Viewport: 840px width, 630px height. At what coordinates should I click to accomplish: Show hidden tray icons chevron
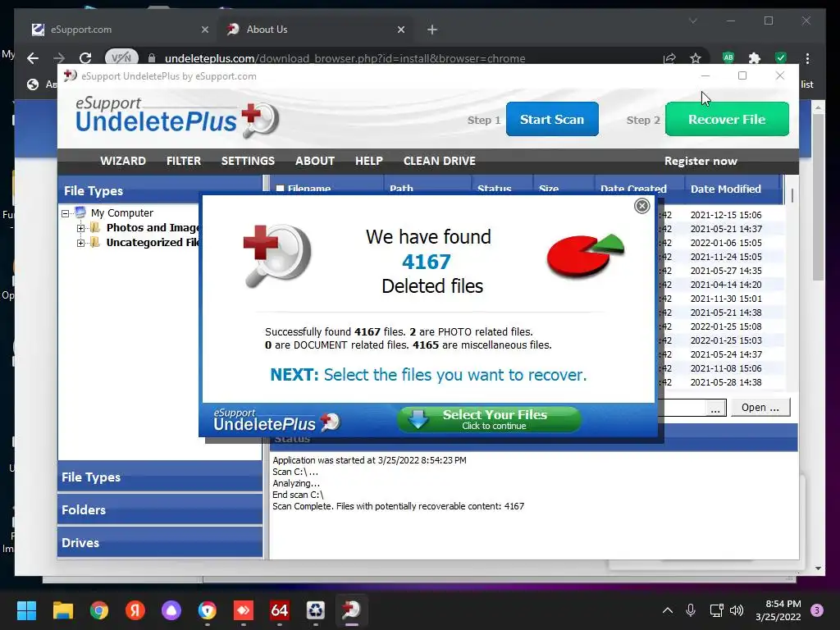pos(668,610)
